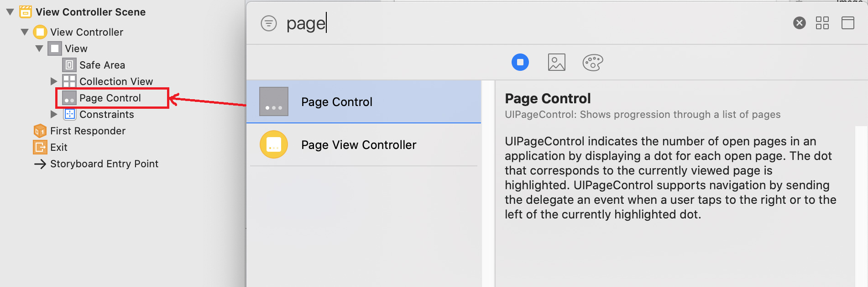Expand the Collection View tree item
Screen dimensions: 868x287
point(54,81)
